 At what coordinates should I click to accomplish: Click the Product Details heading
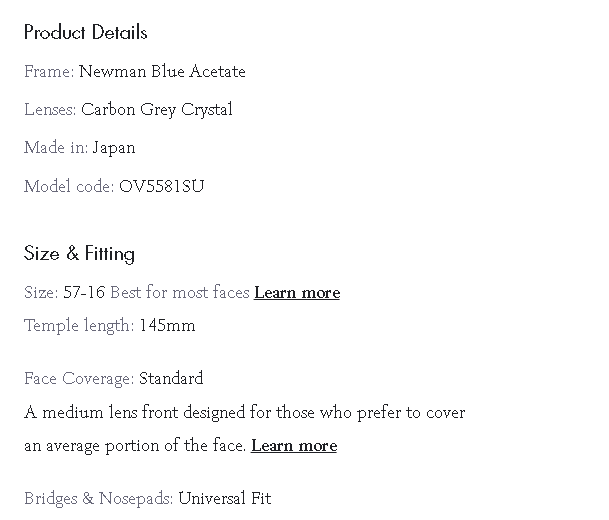(x=86, y=32)
